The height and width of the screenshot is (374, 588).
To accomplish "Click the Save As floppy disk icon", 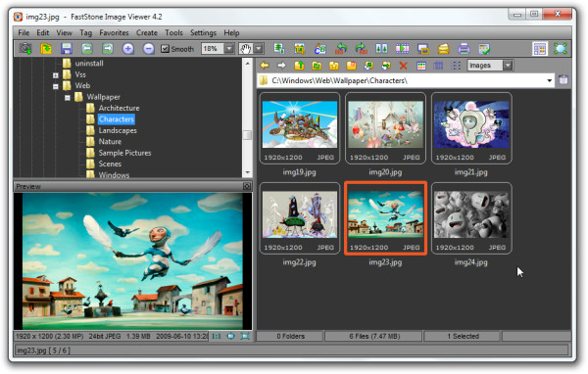I will pos(67,48).
